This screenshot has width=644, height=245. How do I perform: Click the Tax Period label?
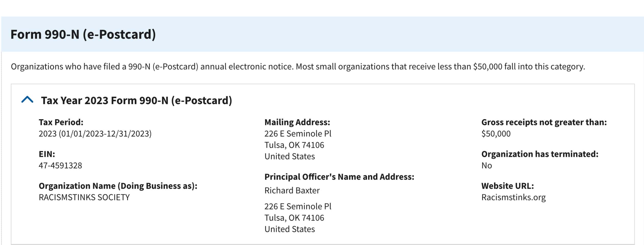61,122
